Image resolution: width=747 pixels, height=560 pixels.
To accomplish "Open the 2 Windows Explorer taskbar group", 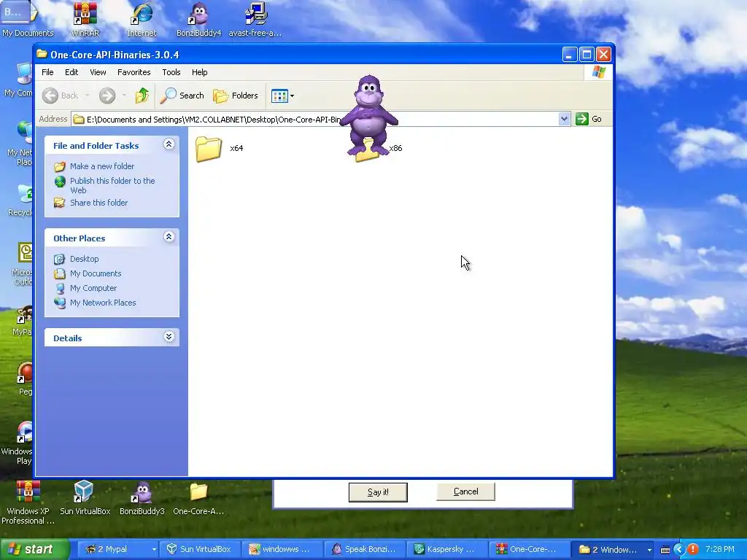I will pyautogui.click(x=613, y=549).
